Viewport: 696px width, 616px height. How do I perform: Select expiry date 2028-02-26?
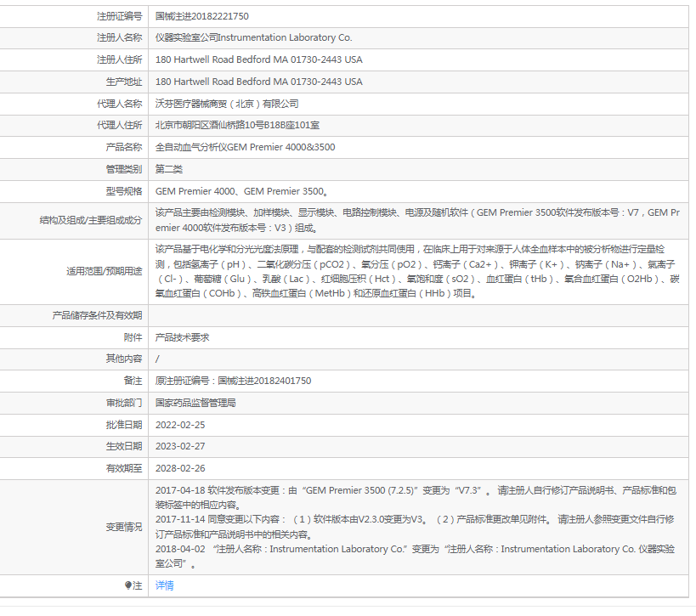pyautogui.click(x=180, y=468)
